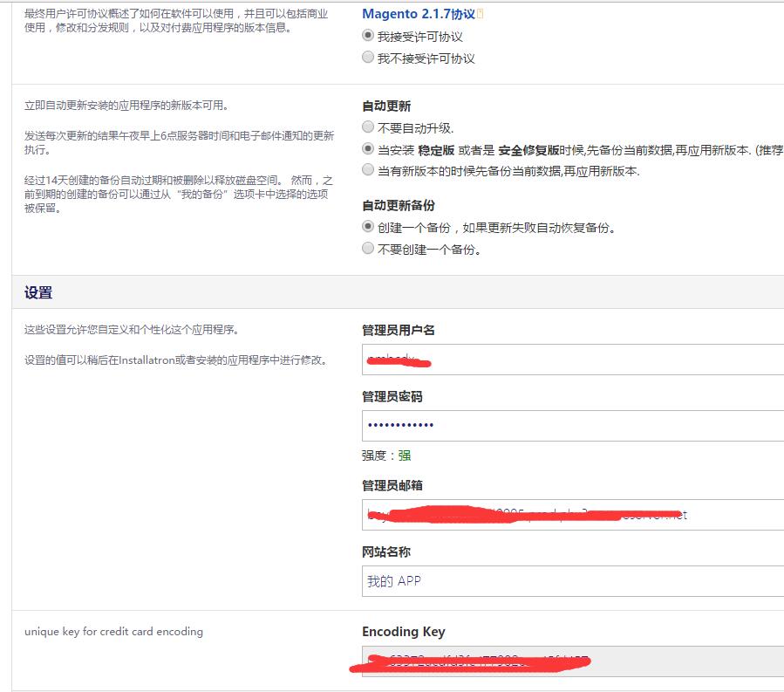Select 当有新版本的时候先备份当前数据 radio option
This screenshot has height=692, width=784.
click(368, 170)
